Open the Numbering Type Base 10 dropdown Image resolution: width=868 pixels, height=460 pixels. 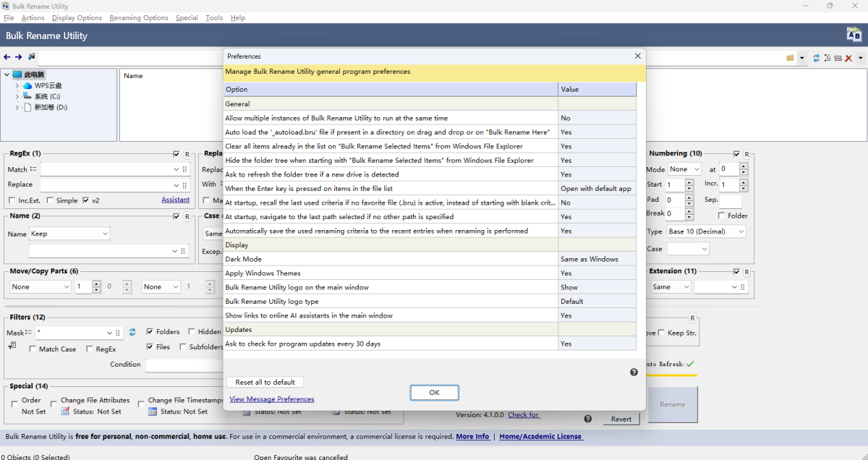[706, 231]
